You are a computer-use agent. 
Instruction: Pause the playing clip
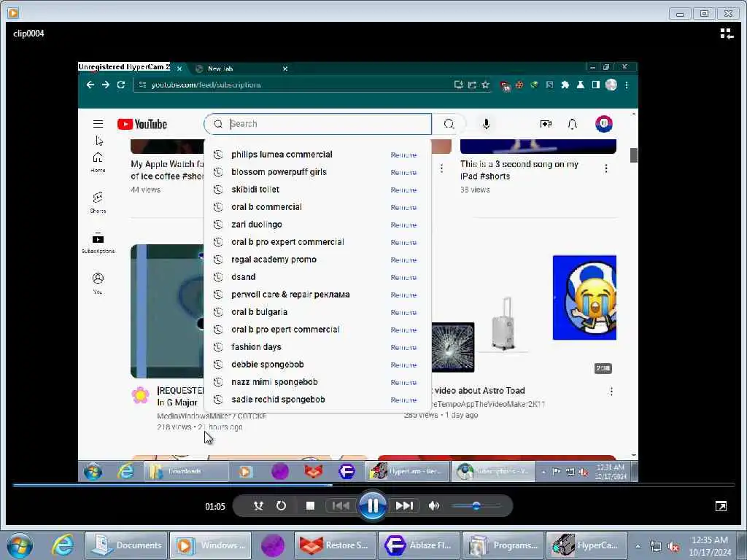coord(373,506)
